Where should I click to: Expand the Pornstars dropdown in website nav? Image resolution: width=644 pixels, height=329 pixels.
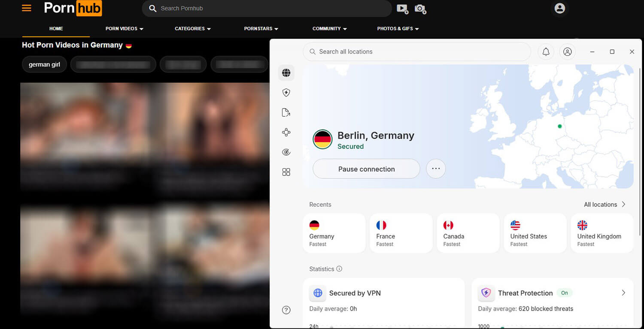(x=261, y=29)
